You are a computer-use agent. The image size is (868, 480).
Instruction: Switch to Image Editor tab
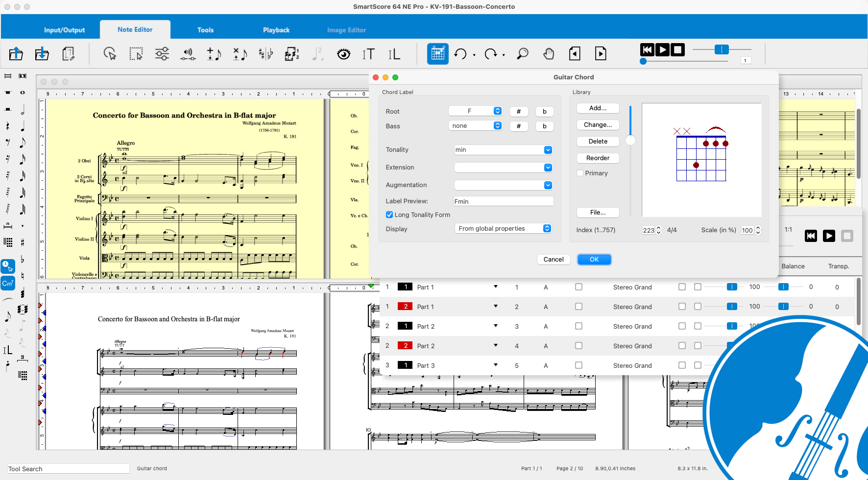[x=347, y=30]
